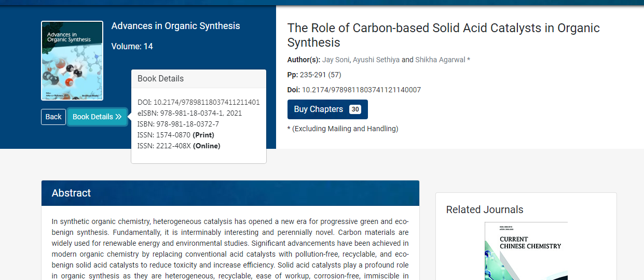This screenshot has width=644, height=280.
Task: Click the Advances in Organic Synthesis title
Action: pos(175,26)
